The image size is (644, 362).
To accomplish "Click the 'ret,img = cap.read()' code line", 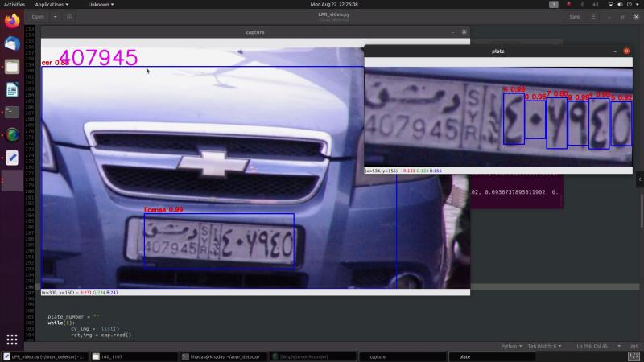I will point(101,335).
